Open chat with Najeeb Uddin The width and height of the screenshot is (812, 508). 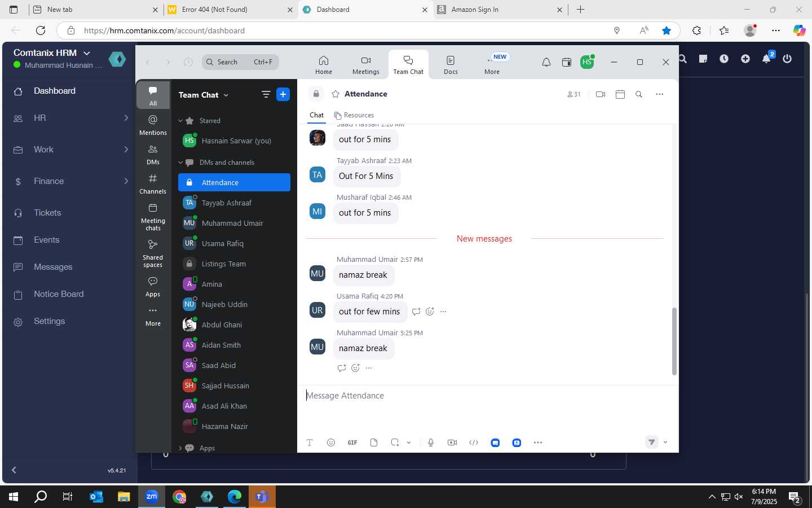(234, 304)
